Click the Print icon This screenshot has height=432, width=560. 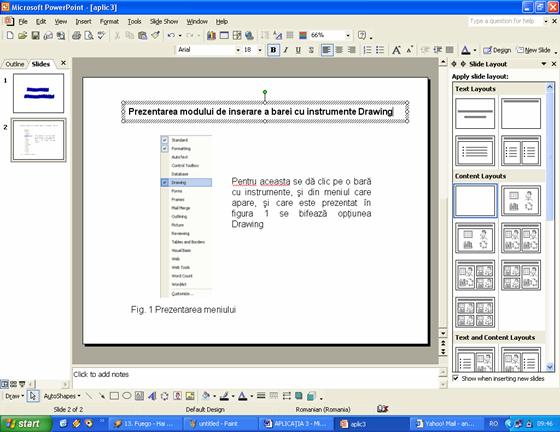76,35
